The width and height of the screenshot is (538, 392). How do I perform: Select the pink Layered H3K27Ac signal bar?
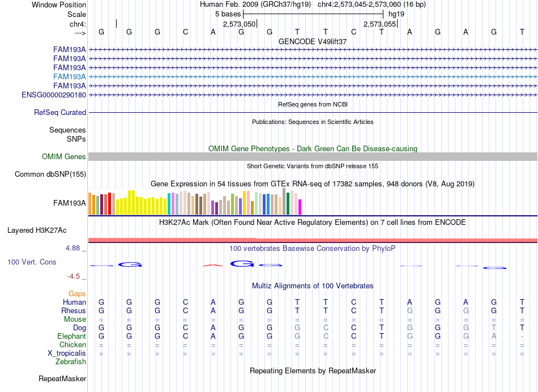[x=313, y=240]
